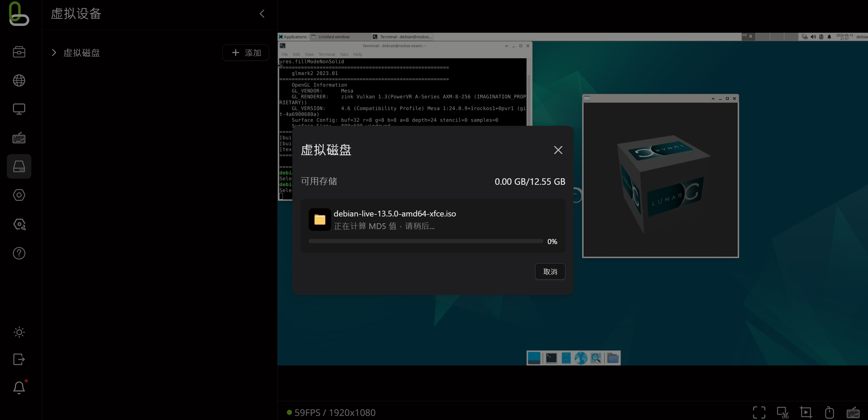Click the notification bell in remote system tray
868x420 pixels.
click(x=829, y=36)
